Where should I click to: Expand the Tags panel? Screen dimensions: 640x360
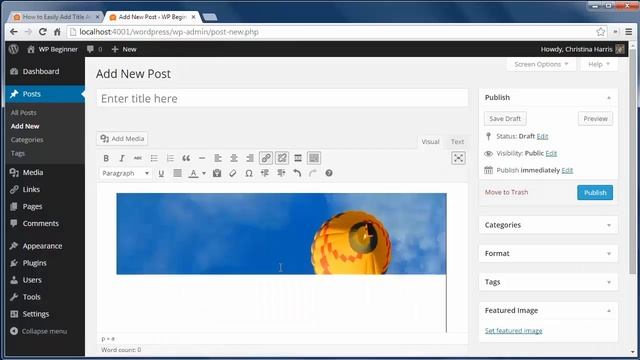tap(609, 282)
